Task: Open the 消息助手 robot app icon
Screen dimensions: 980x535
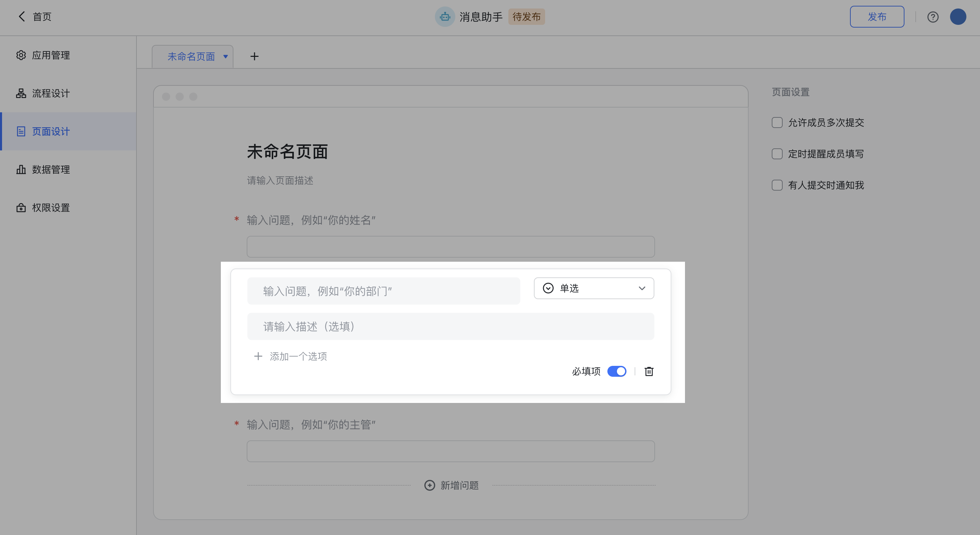Action: tap(445, 17)
